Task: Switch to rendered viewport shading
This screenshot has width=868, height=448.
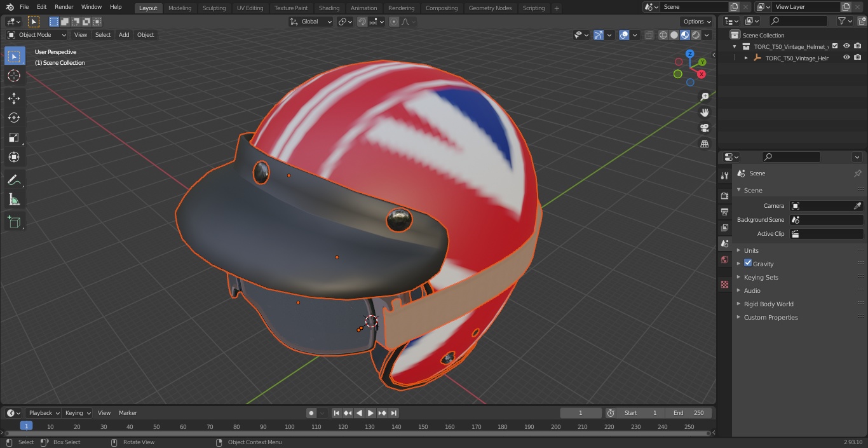Action: point(696,35)
